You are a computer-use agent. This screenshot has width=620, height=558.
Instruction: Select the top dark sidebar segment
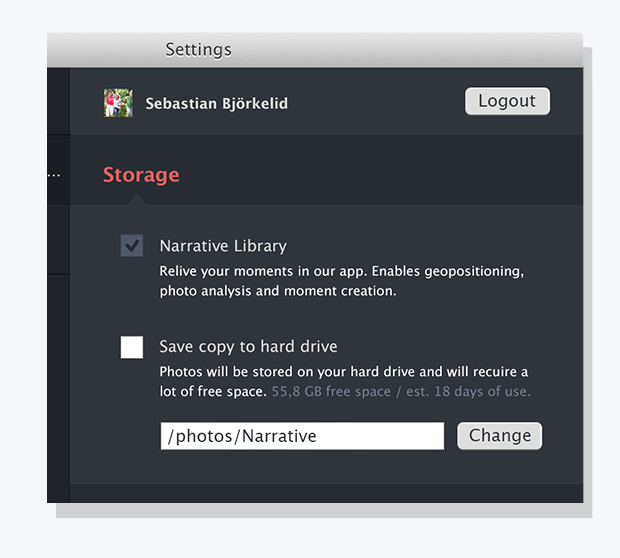(58, 101)
